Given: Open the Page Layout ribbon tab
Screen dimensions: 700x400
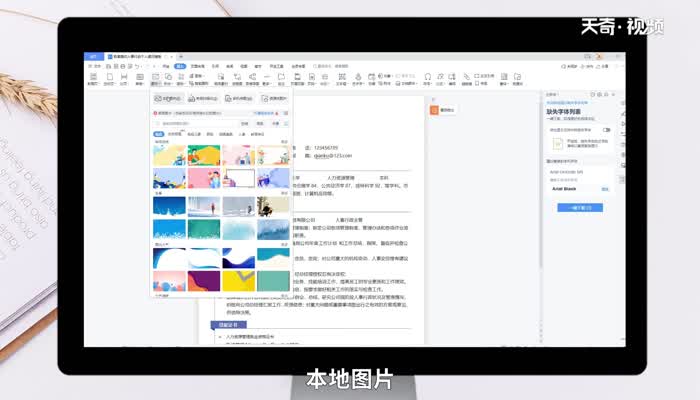Looking at the screenshot, I should pos(197,66).
